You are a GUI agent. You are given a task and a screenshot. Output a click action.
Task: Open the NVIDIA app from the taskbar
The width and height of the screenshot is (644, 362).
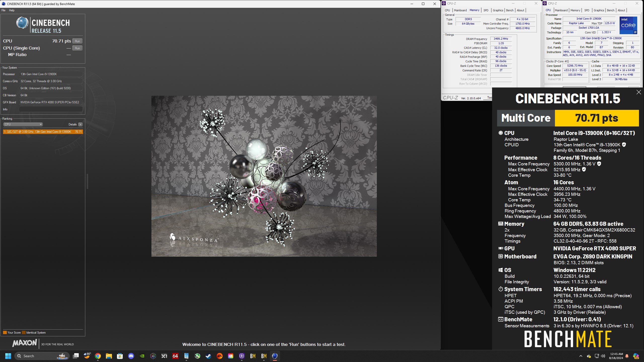(142, 356)
